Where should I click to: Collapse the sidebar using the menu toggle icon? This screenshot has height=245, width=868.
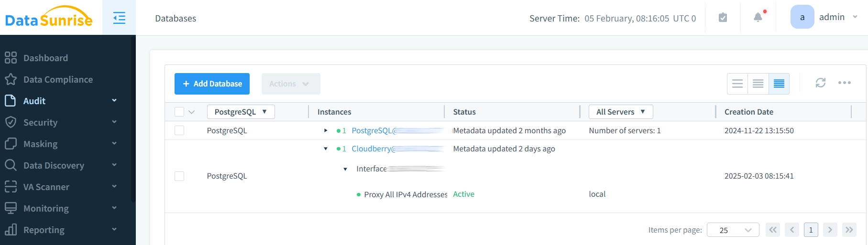(119, 18)
